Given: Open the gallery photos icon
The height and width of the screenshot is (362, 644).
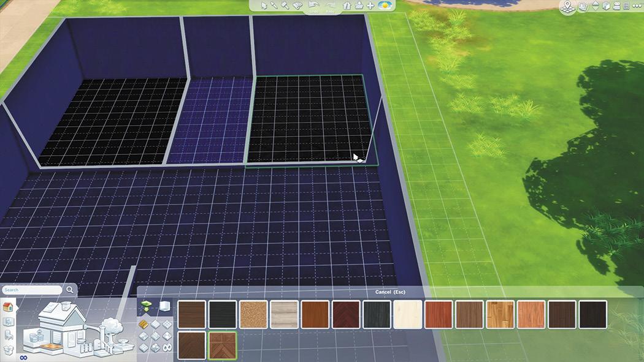Looking at the screenshot, I should point(583,7).
